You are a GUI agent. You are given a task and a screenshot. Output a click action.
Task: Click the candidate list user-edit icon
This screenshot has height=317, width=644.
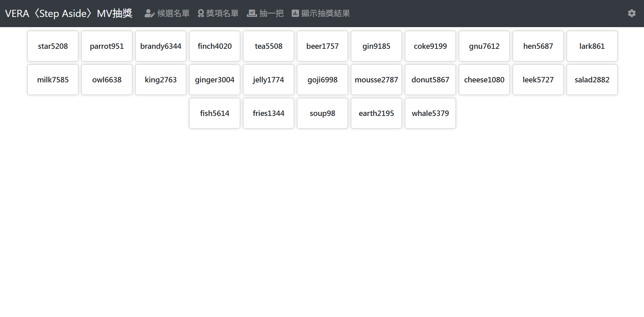[x=150, y=13]
